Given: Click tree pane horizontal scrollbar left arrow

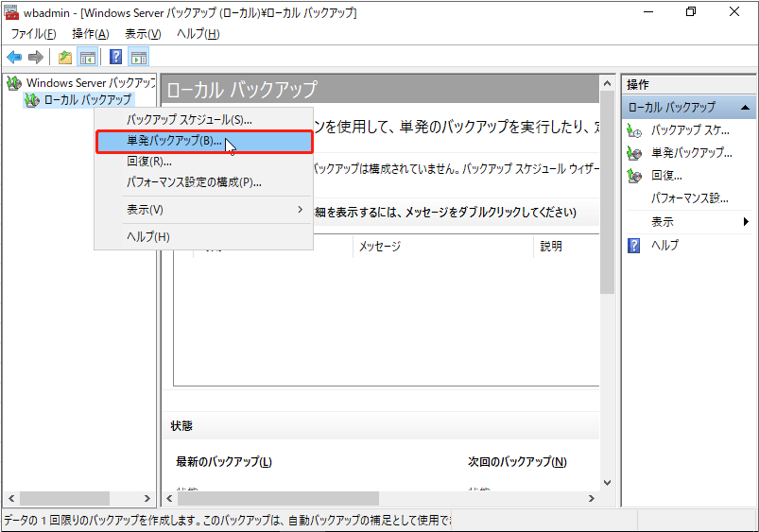Looking at the screenshot, I should [x=11, y=498].
